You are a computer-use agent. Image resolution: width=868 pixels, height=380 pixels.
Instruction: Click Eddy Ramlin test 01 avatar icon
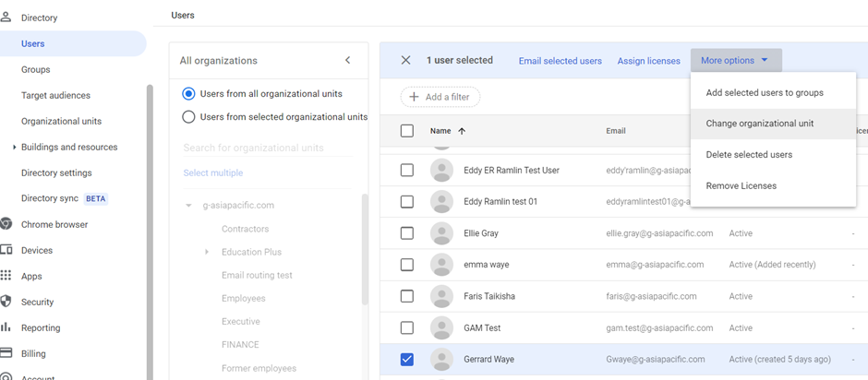point(441,202)
